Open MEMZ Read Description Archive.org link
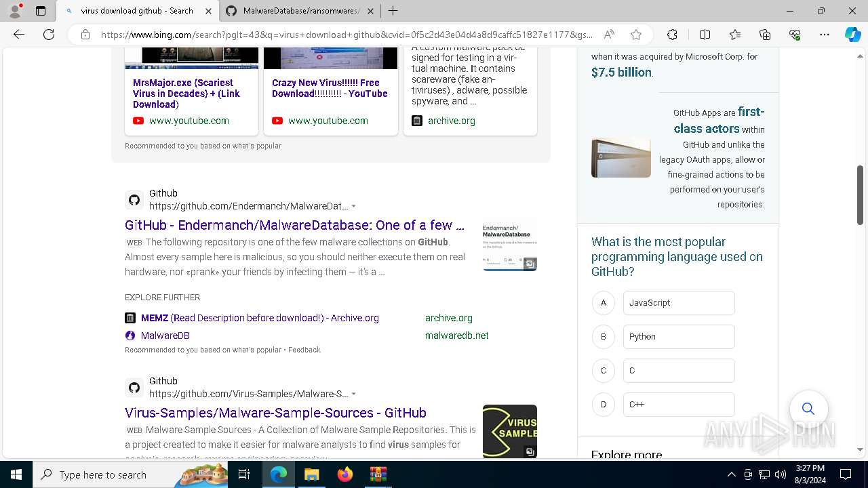 pos(260,318)
